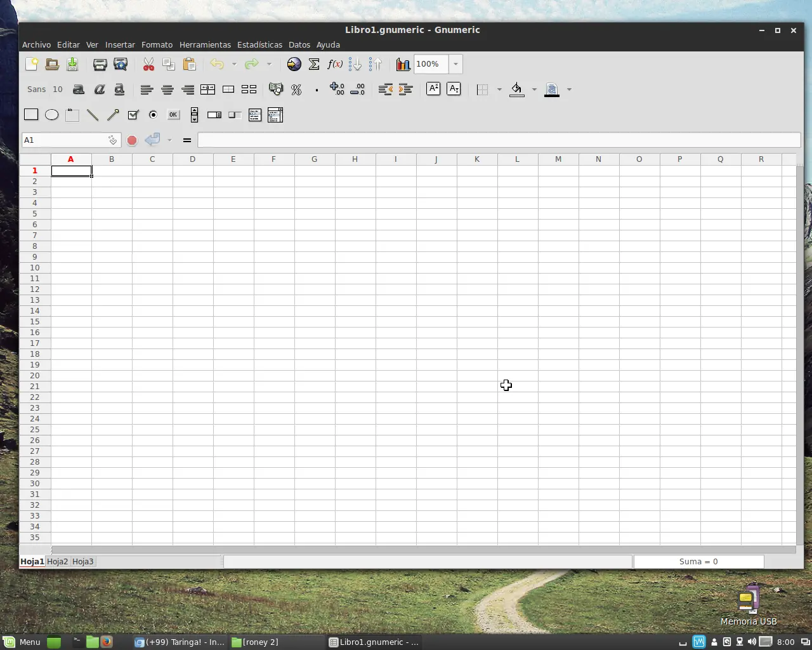
Task: Undo the last action
Action: point(217,64)
